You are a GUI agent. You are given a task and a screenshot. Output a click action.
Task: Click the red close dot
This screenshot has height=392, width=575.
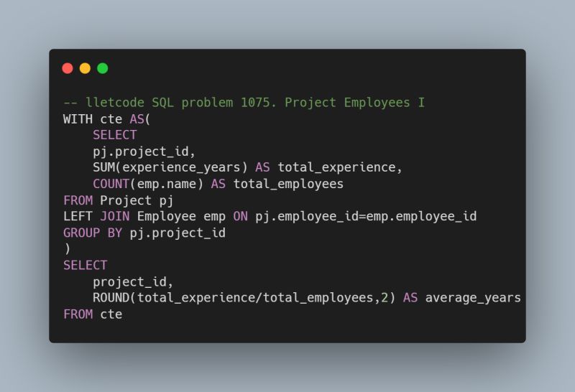pos(68,68)
